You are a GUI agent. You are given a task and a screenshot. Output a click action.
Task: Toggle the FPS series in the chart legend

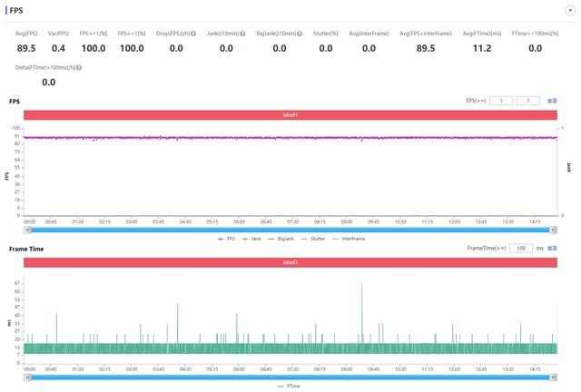pos(226,239)
